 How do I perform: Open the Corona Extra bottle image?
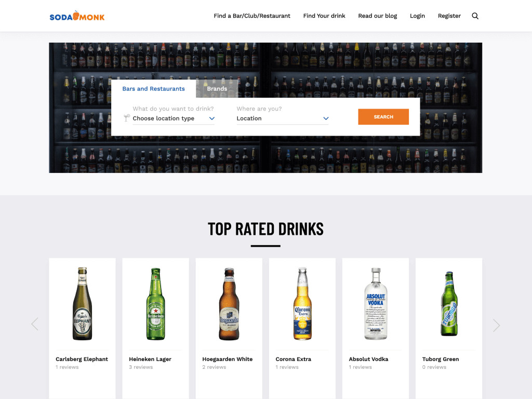pyautogui.click(x=302, y=303)
